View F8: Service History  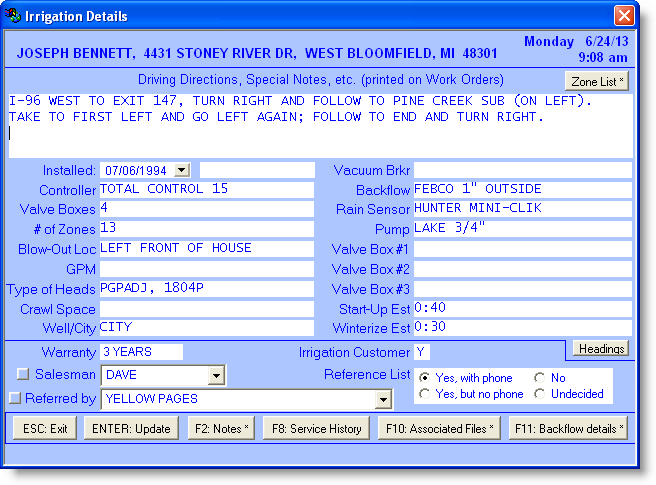coord(316,428)
